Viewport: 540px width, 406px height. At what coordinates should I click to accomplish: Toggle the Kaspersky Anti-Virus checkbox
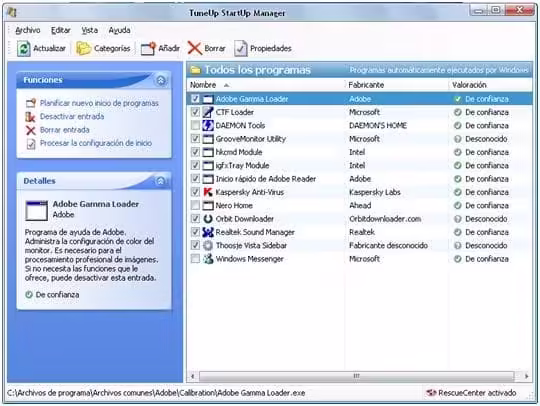coord(195,192)
